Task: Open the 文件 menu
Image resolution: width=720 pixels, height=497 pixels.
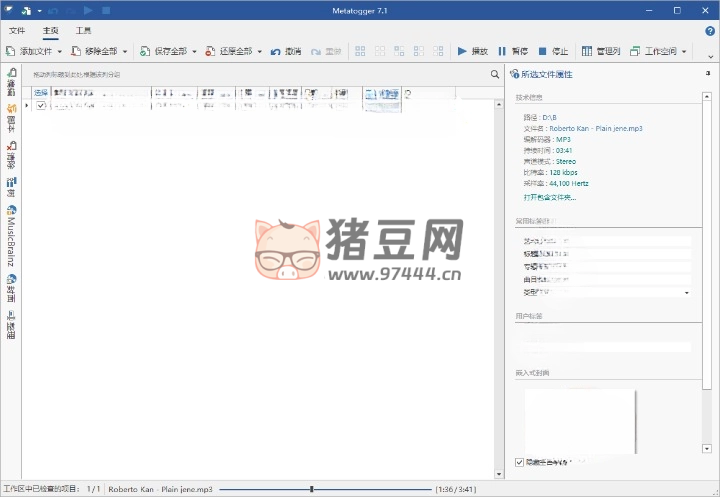Action: (17, 31)
